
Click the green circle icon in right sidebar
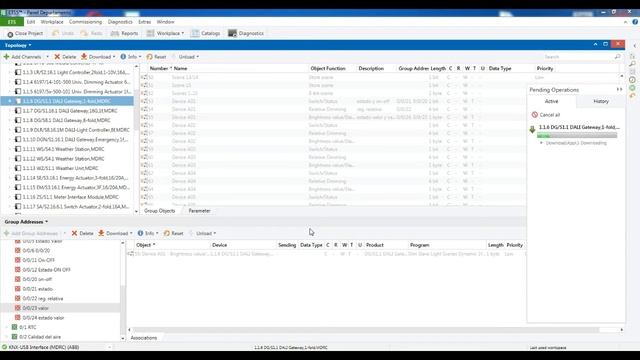click(x=632, y=88)
